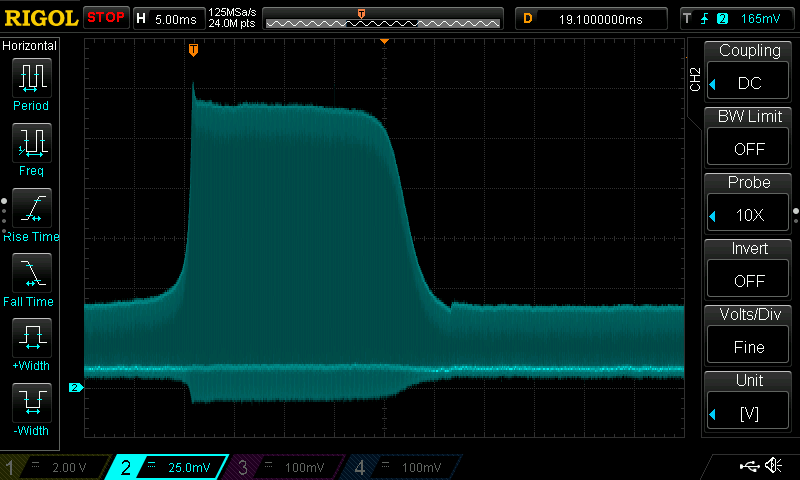
Task: Select channel 3 tab showing 100mV
Action: point(290,467)
